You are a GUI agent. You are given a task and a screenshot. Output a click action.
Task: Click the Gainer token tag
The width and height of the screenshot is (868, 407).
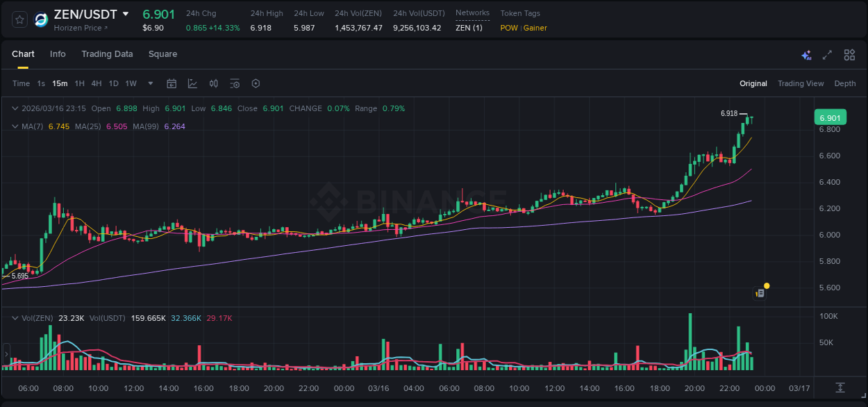(x=535, y=28)
